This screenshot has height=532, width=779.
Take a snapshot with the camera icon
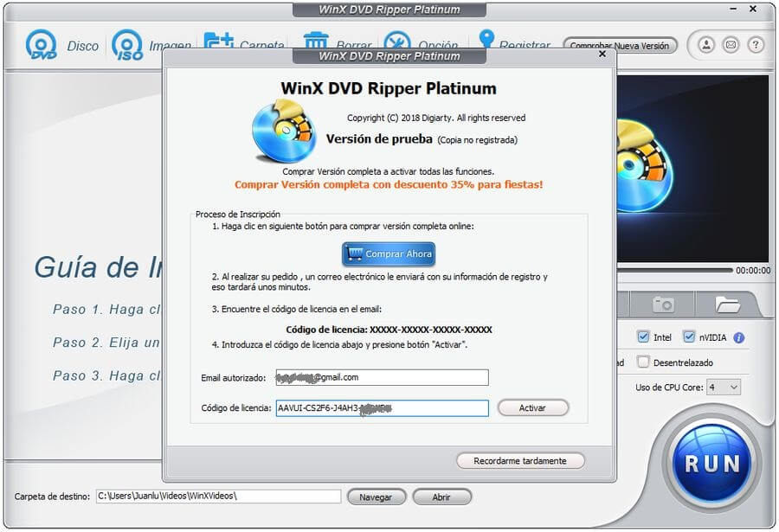[663, 304]
